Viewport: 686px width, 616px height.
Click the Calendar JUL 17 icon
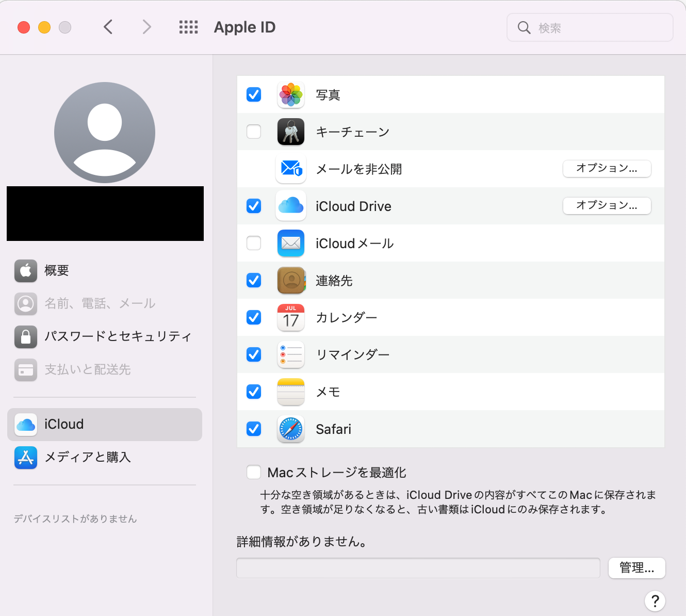(x=291, y=317)
